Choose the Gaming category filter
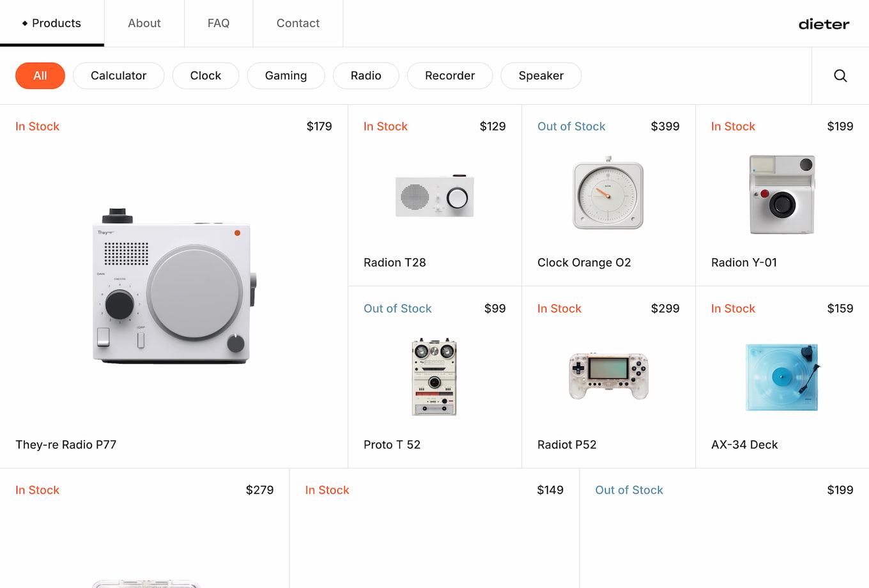869x588 pixels. (286, 75)
